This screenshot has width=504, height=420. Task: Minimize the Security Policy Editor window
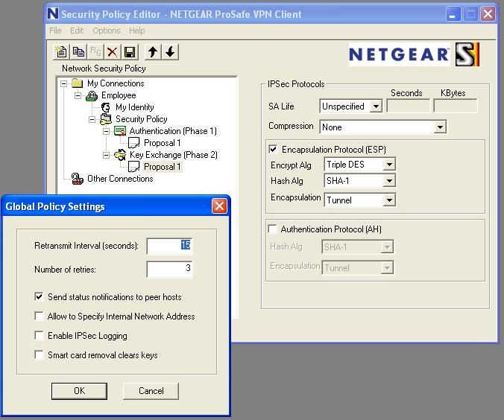click(x=453, y=14)
